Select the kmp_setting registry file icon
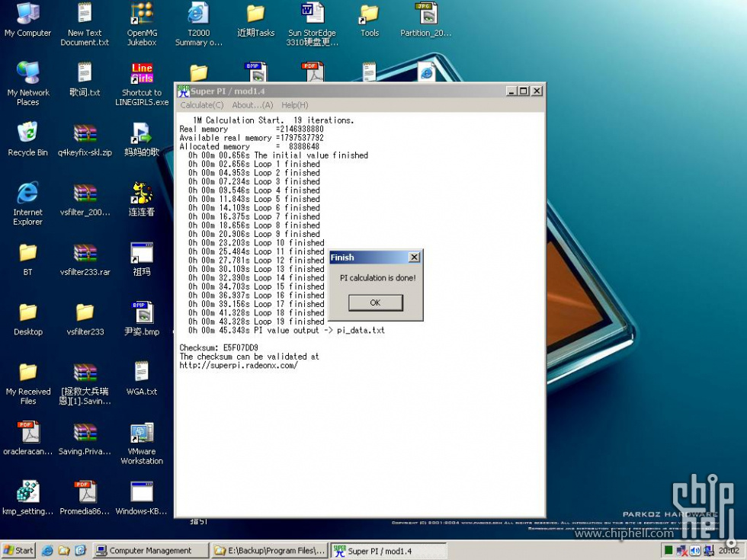 [27, 498]
